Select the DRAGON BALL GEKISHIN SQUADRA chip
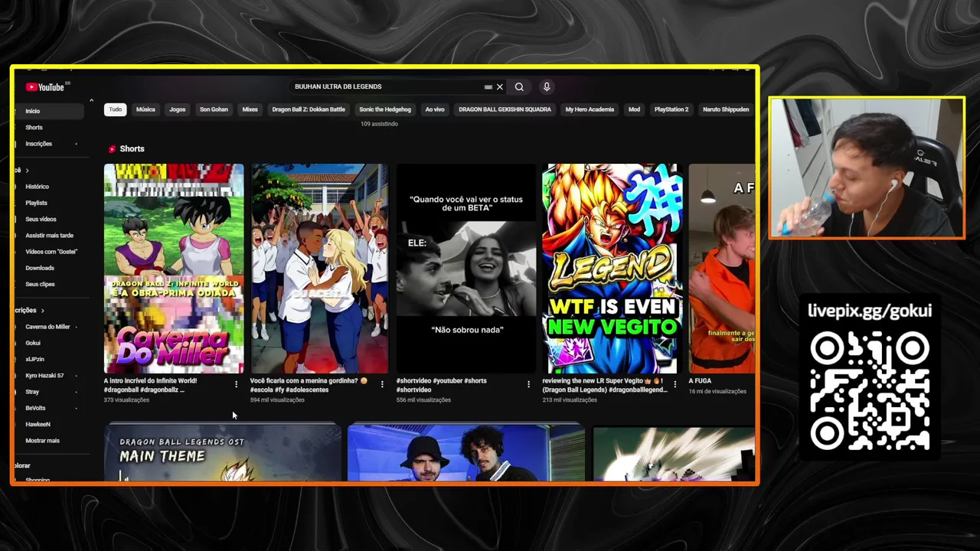 [x=505, y=109]
